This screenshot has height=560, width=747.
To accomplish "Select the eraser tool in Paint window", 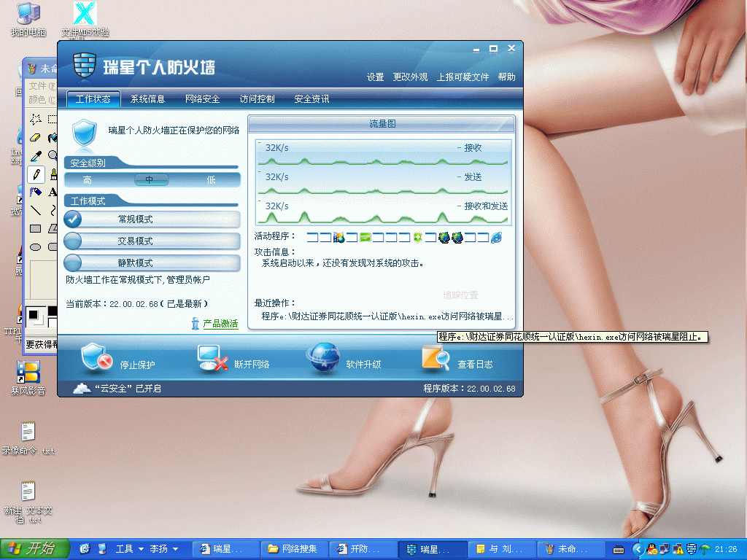I will click(36, 137).
